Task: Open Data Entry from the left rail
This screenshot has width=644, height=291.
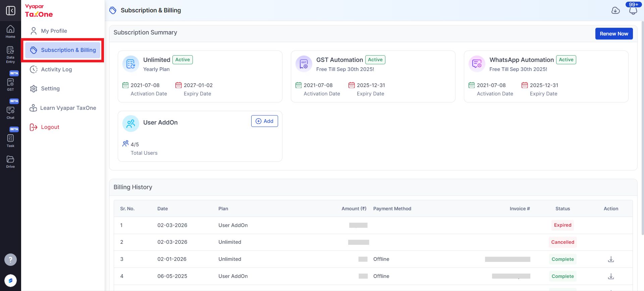Action: click(10, 55)
